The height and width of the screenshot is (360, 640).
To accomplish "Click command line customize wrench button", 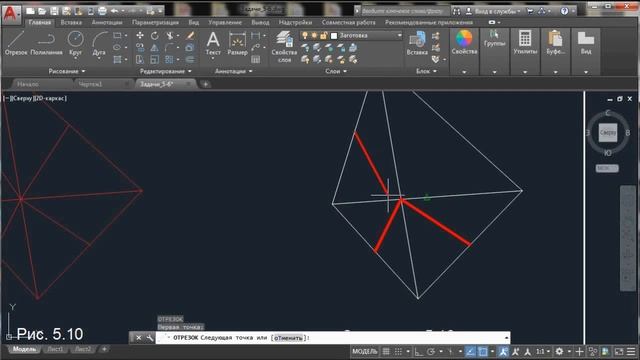I will pyautogui.click(x=149, y=338).
